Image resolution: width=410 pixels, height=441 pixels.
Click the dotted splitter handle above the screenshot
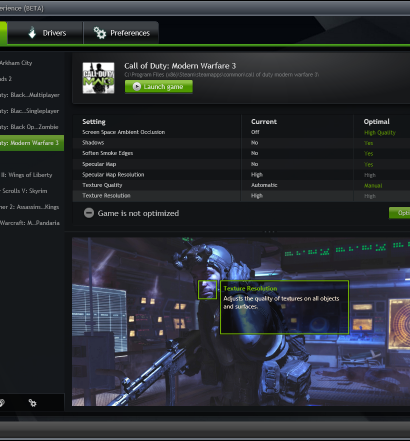point(269,231)
